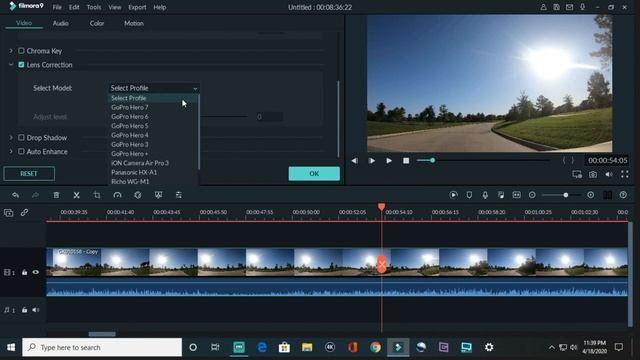Click the RESET button
This screenshot has height=360, width=640.
[29, 173]
